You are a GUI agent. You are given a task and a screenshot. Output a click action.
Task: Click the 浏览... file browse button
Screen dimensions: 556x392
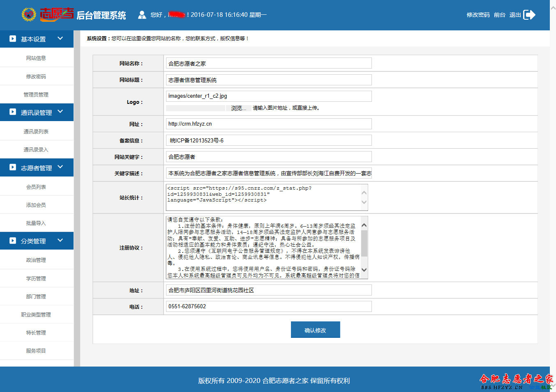[x=238, y=108]
